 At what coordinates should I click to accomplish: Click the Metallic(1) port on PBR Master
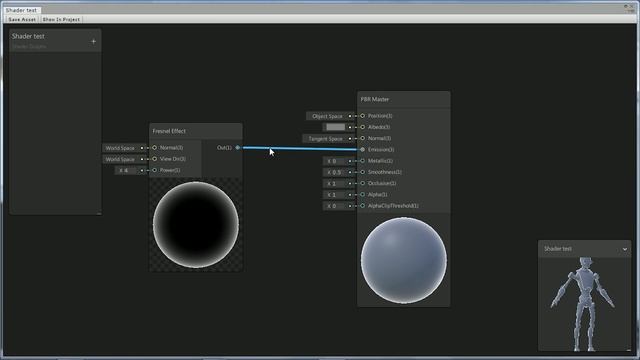(x=362, y=161)
